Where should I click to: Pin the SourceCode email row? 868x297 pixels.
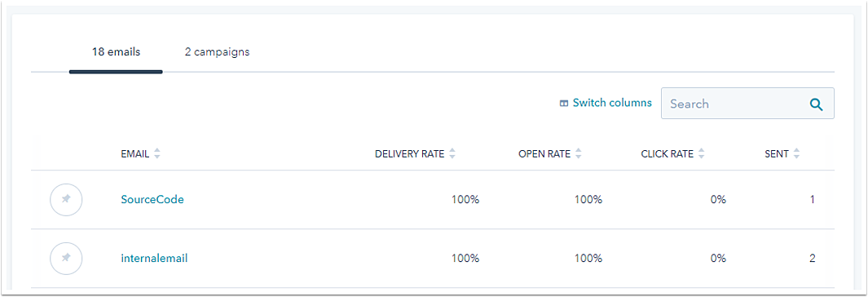pyautogui.click(x=66, y=199)
